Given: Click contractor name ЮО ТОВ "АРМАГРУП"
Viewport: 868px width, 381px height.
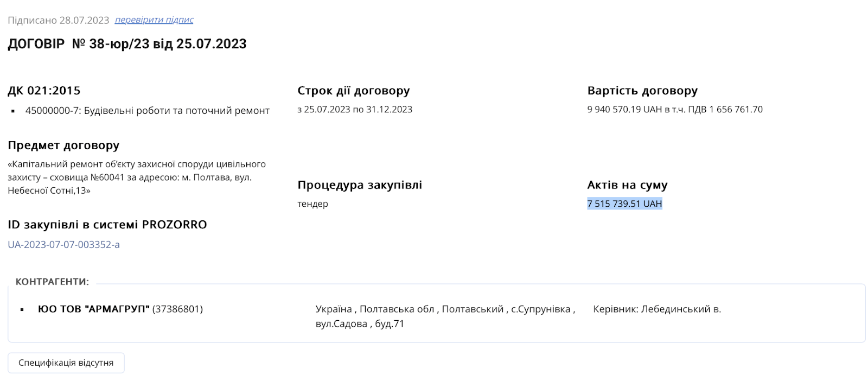Looking at the screenshot, I should point(93,309).
